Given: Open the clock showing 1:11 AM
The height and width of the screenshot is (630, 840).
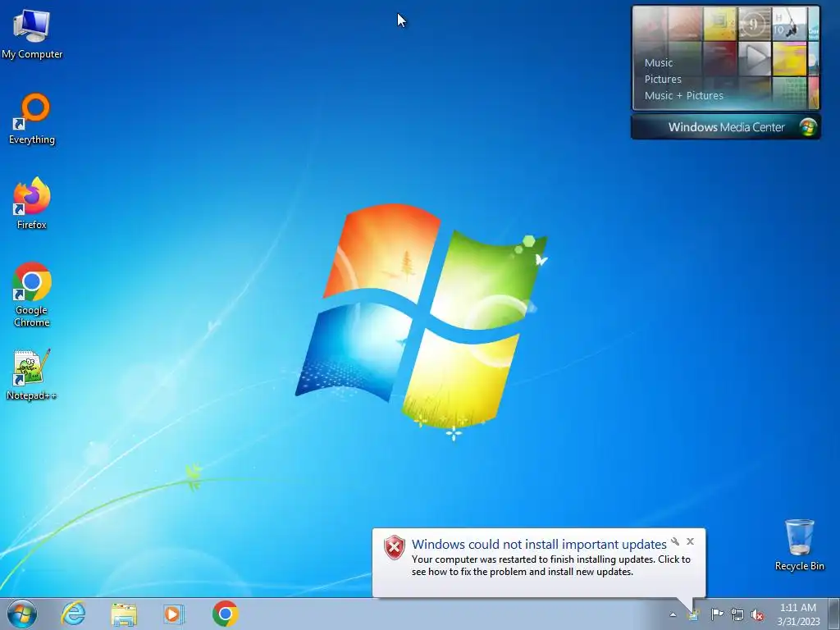Looking at the screenshot, I should [798, 614].
